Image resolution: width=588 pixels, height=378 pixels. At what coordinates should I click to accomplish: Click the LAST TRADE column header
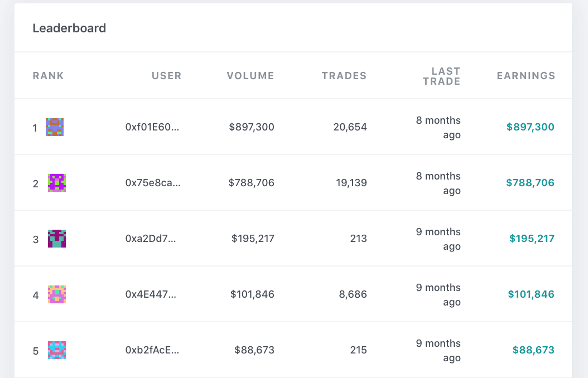click(x=442, y=76)
